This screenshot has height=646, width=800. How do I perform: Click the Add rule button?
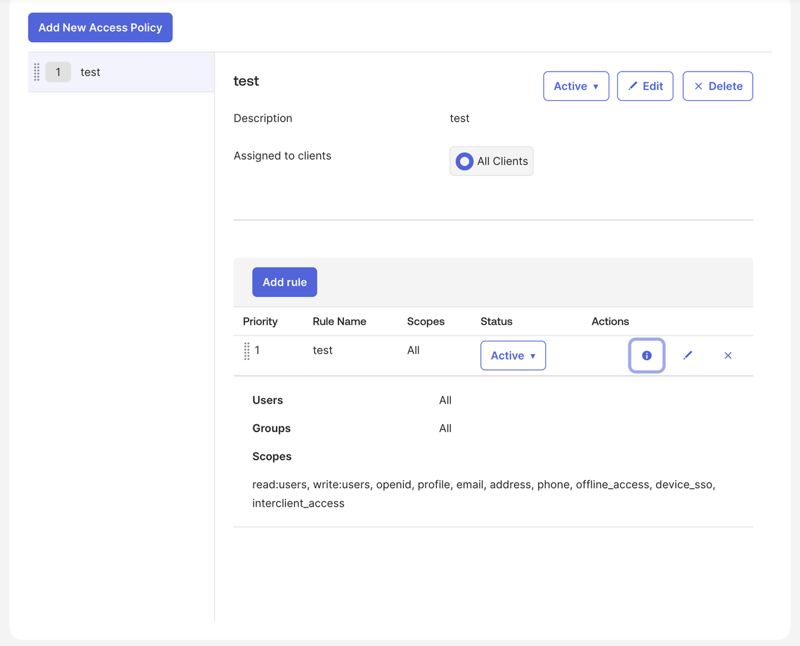tap(284, 282)
